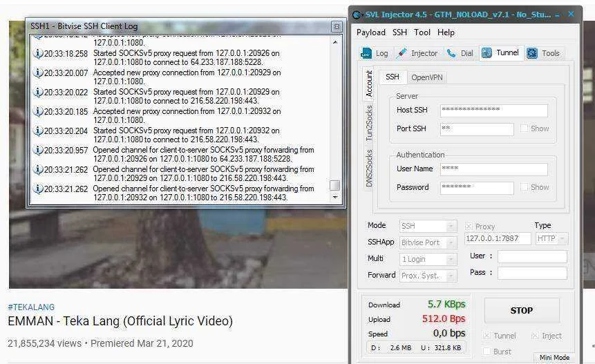Click the User Name input field

pos(493,169)
